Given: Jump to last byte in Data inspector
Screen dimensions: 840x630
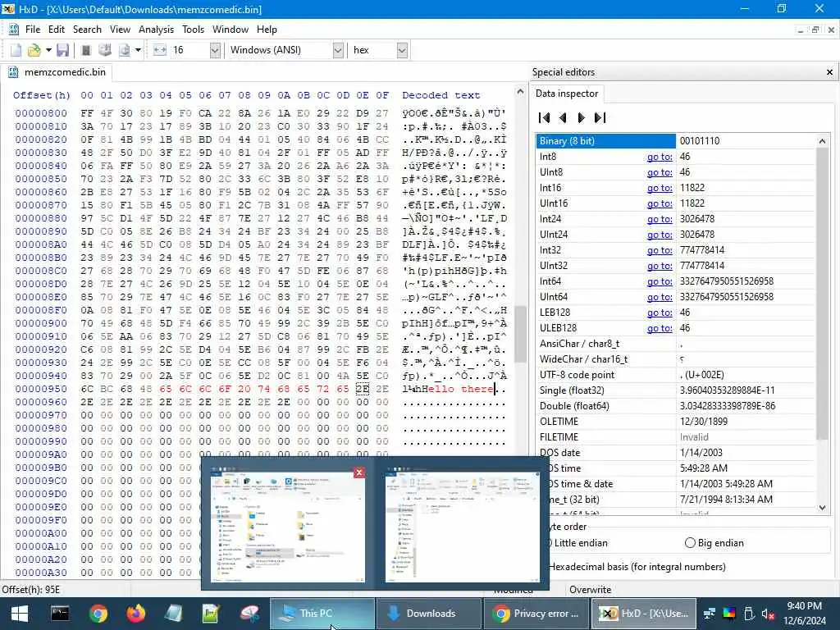Looking at the screenshot, I should 600,117.
